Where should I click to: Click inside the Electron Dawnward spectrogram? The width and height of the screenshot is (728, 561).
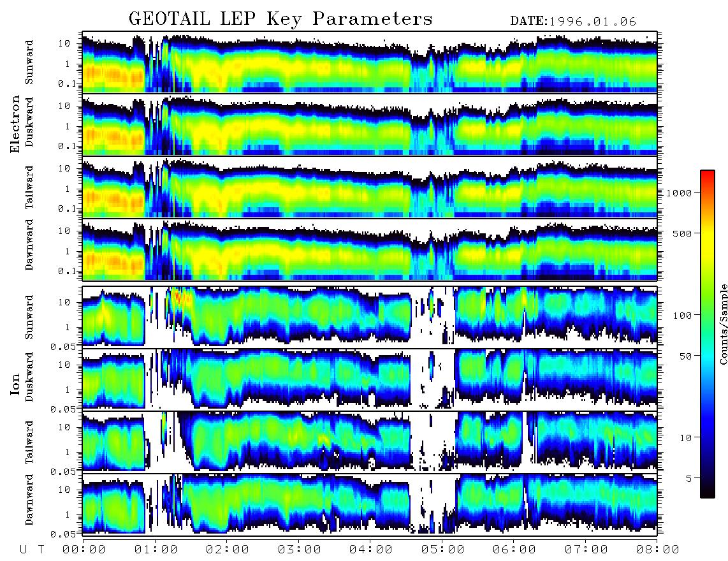click(x=370, y=249)
